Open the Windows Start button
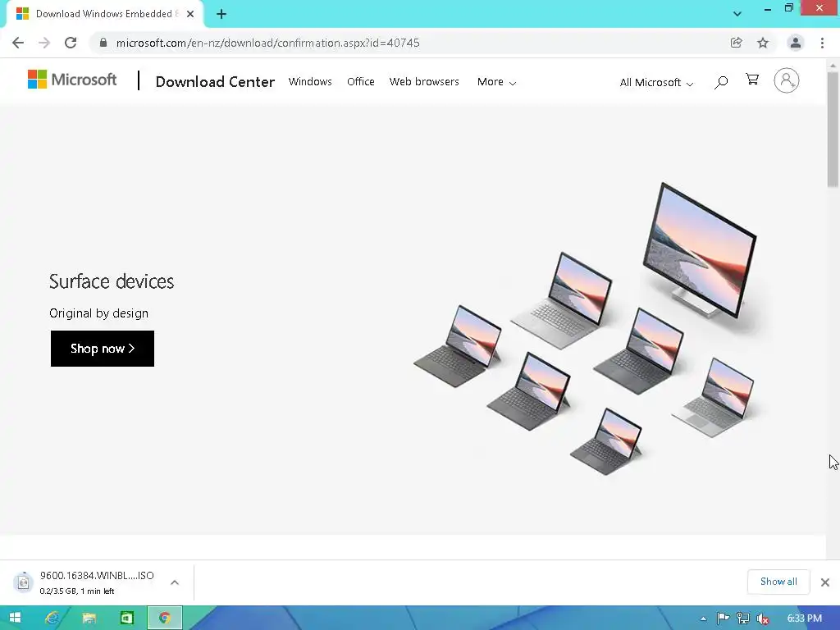 tap(15, 619)
